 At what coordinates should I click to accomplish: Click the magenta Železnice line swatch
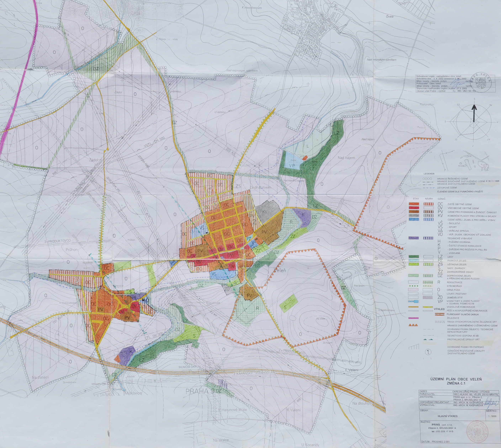click(413, 318)
